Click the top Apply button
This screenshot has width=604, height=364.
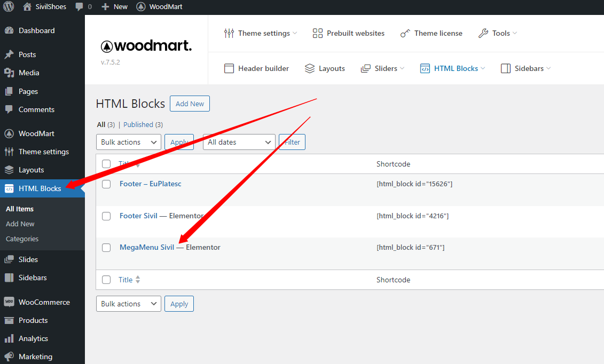[179, 142]
